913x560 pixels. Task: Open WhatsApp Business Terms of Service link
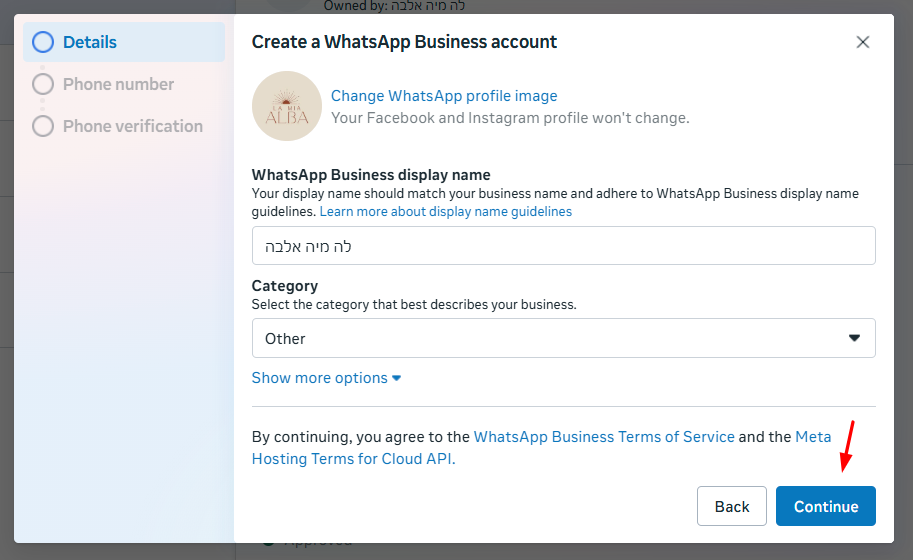tap(604, 437)
